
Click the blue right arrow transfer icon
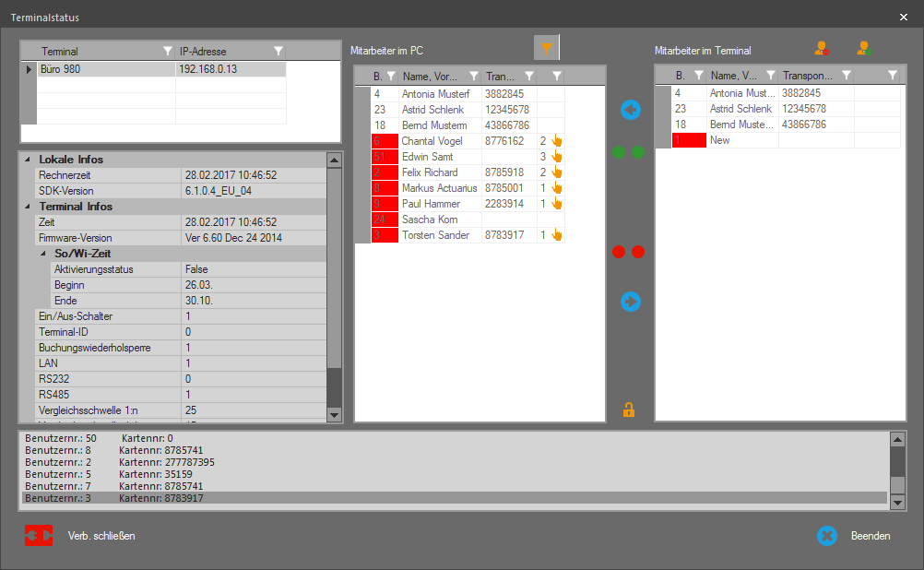(x=631, y=302)
